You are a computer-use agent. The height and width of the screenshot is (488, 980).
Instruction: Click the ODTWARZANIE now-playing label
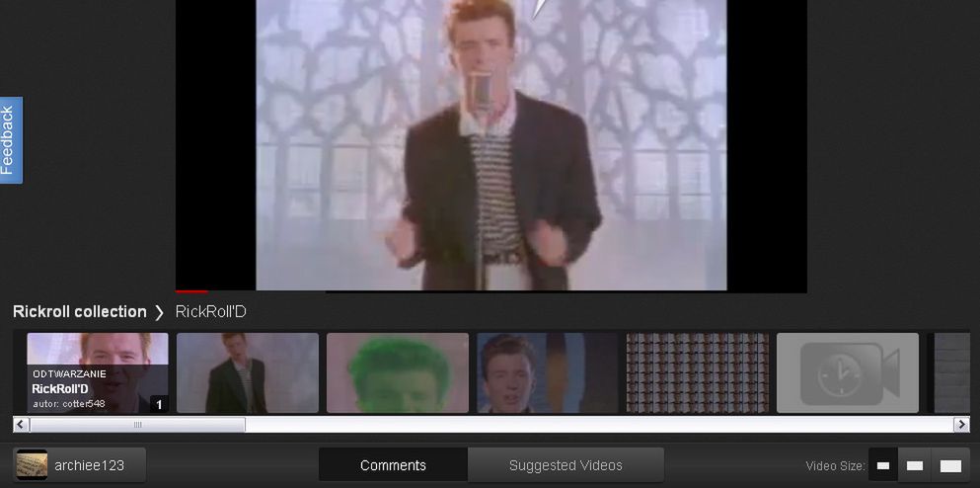pyautogui.click(x=69, y=373)
